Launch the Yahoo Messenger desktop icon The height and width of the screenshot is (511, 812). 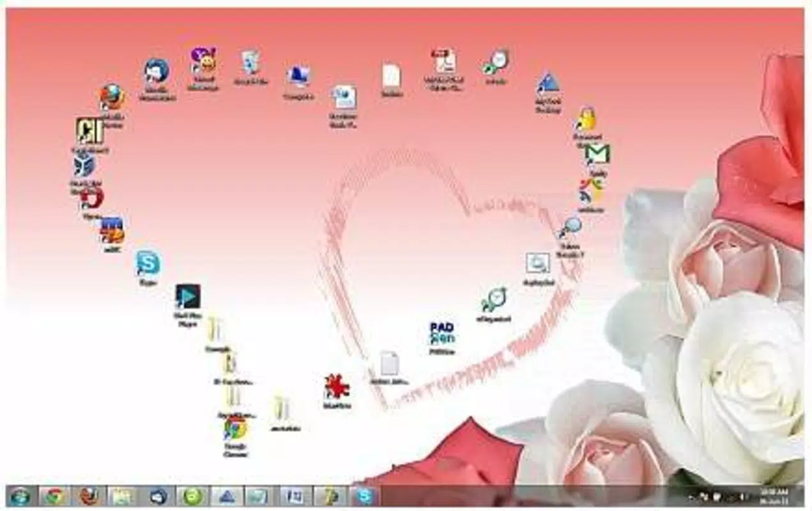pyautogui.click(x=203, y=61)
